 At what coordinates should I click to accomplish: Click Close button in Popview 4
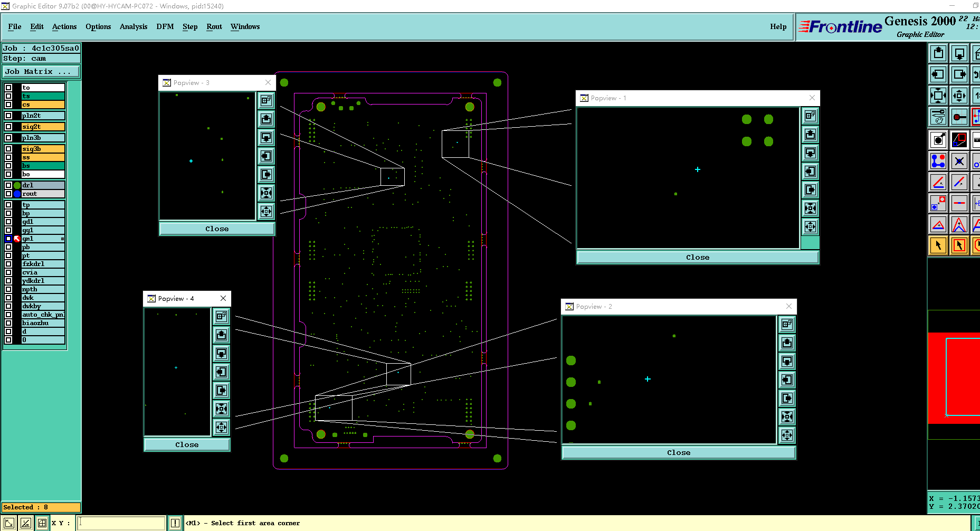tap(187, 444)
